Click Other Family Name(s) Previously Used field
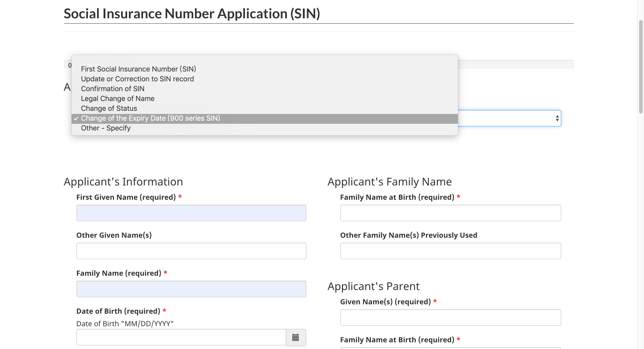Image resolution: width=644 pixels, height=349 pixels. click(451, 251)
